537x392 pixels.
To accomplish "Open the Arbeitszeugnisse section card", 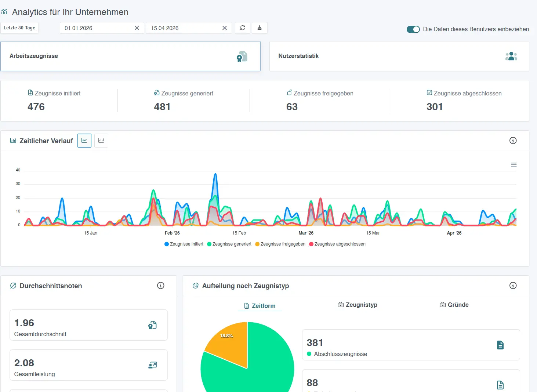I will point(130,56).
